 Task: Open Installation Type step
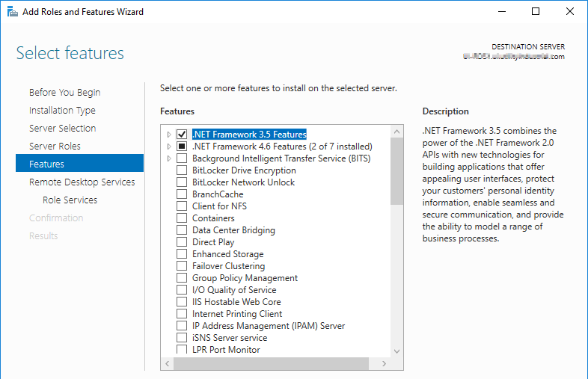point(62,110)
